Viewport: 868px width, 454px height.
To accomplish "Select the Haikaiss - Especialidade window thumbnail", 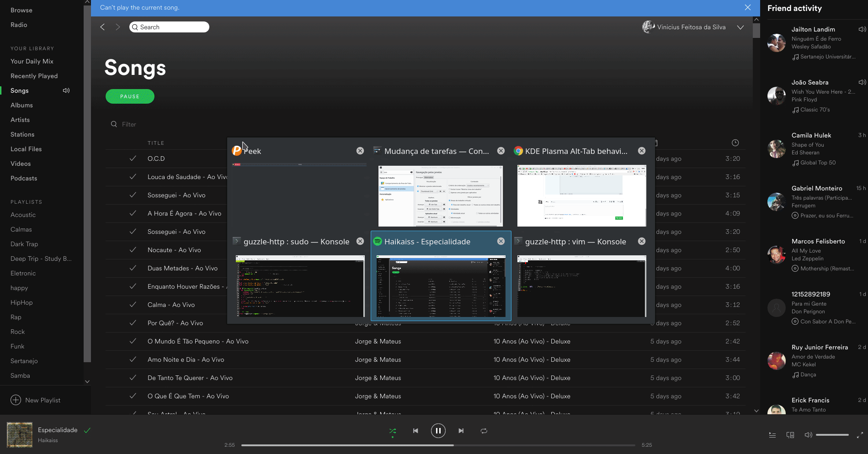I will coord(440,286).
